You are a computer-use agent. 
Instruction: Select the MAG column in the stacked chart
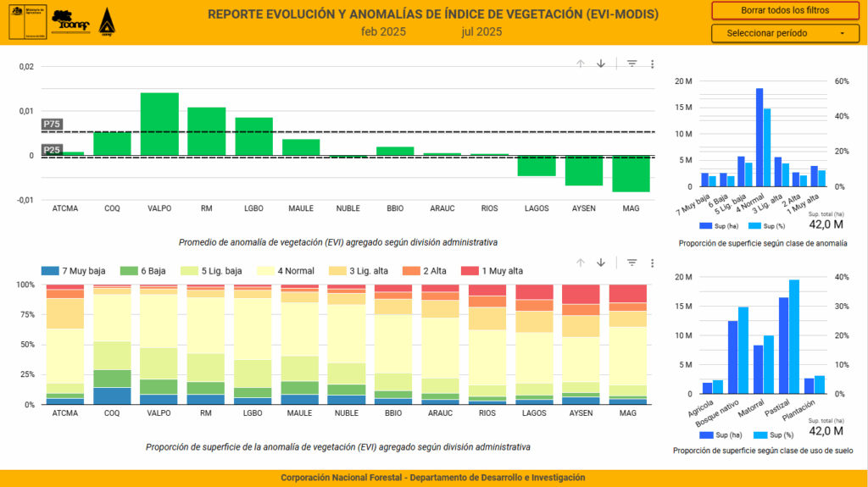click(x=630, y=345)
